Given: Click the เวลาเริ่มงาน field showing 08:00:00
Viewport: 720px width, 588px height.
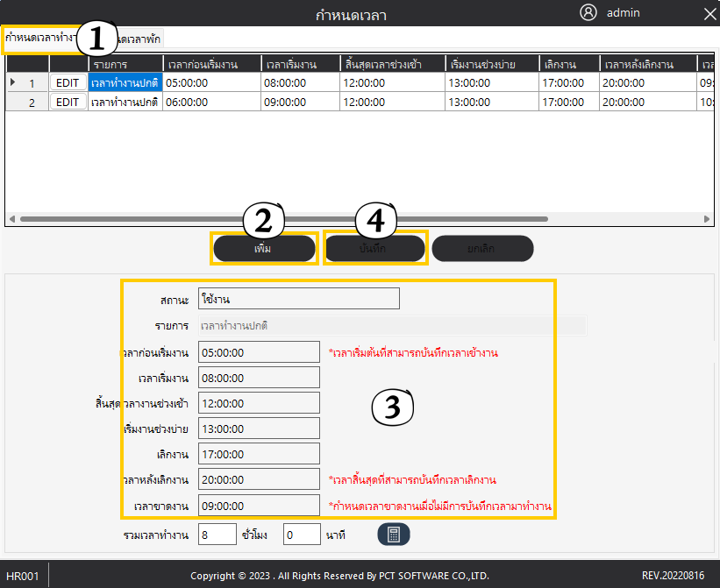Looking at the screenshot, I should pyautogui.click(x=259, y=378).
